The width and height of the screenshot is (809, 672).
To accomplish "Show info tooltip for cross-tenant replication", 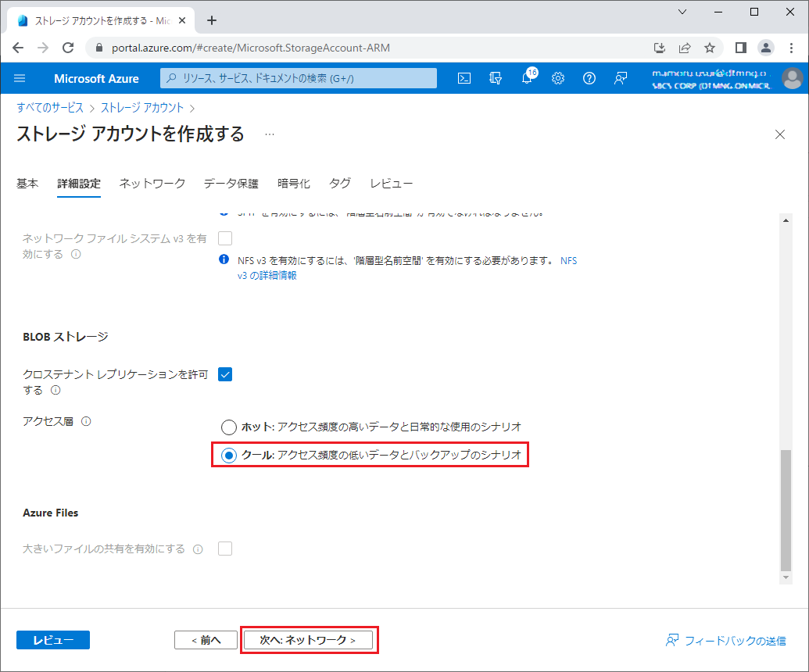I will 55,391.
